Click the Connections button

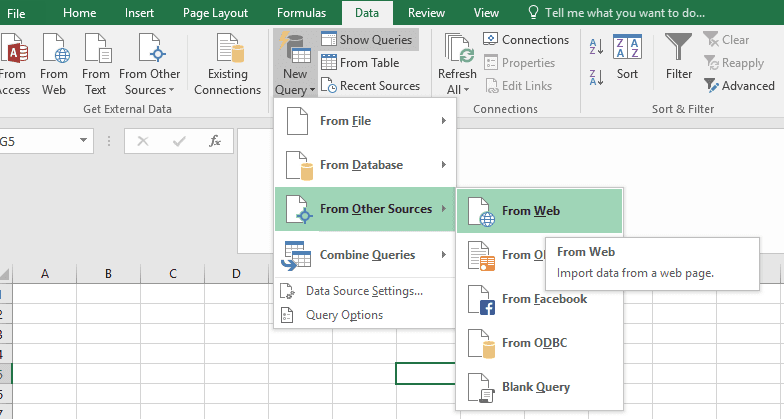[x=526, y=40]
